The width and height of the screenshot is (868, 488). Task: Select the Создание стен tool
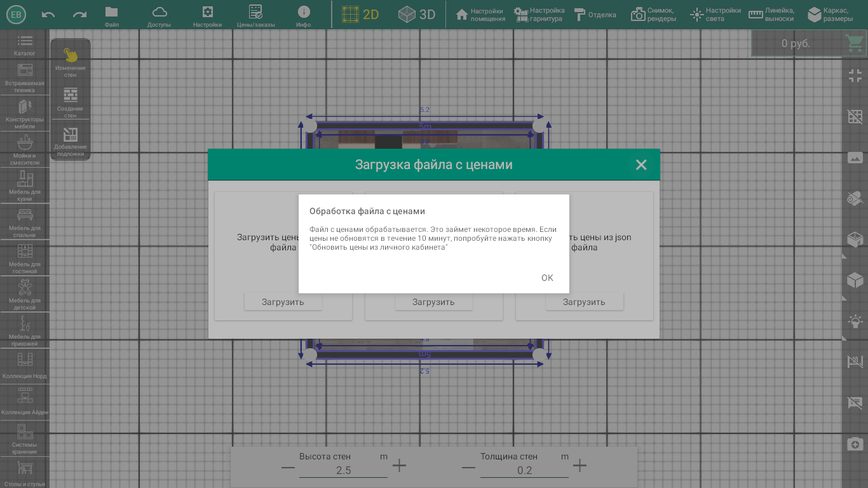pyautogui.click(x=71, y=103)
